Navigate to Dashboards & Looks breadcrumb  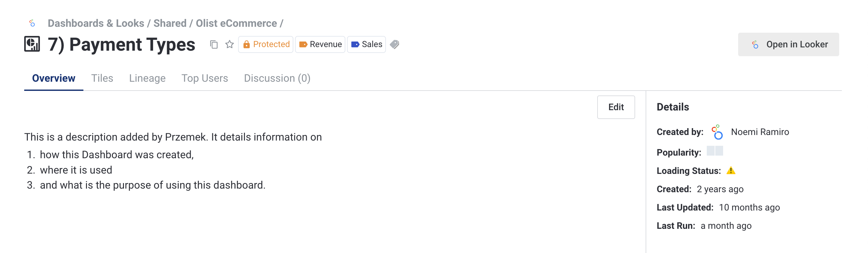(x=96, y=23)
